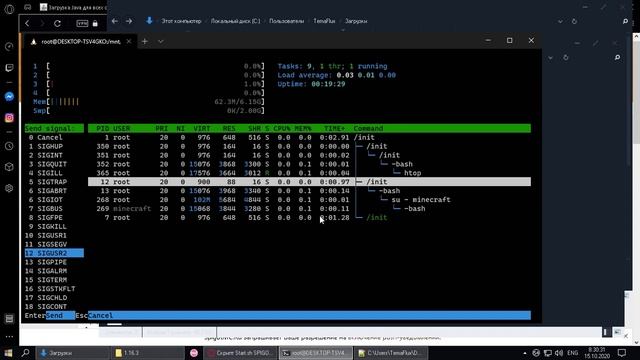Switch to Загрузки taskbar window

point(73,353)
